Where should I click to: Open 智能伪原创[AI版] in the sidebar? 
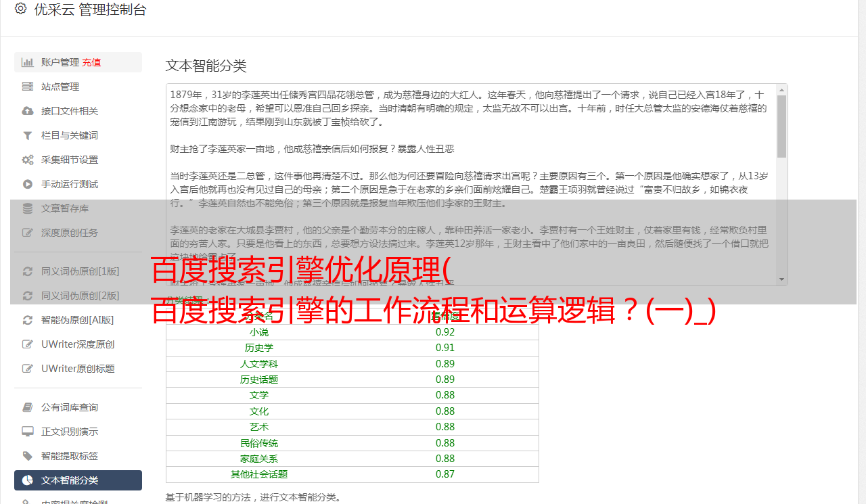point(78,320)
